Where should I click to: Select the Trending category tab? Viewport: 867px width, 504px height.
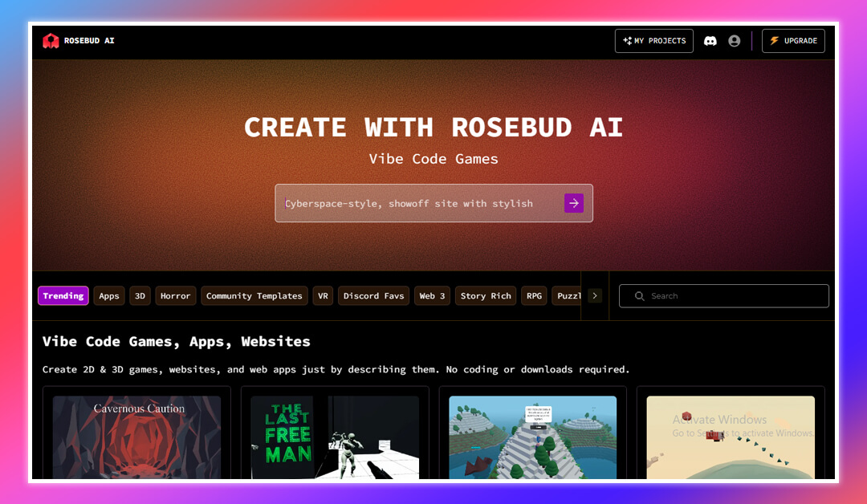pos(63,295)
